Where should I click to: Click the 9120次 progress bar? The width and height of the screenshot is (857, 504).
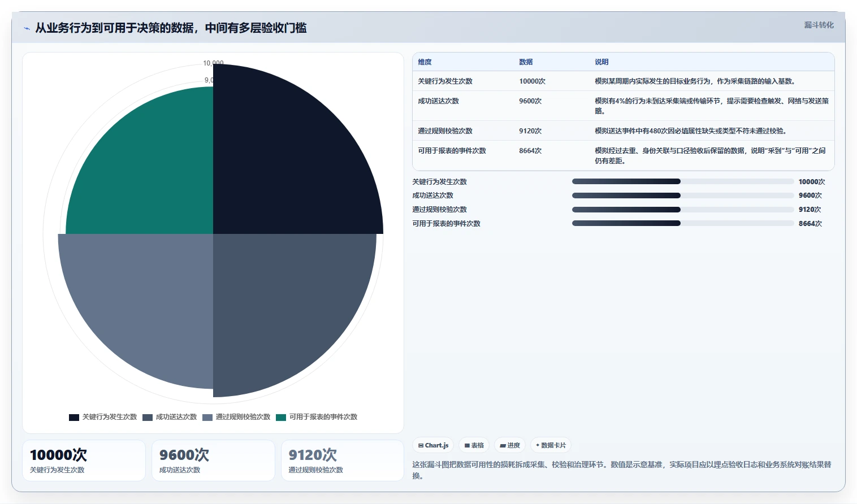(x=683, y=210)
